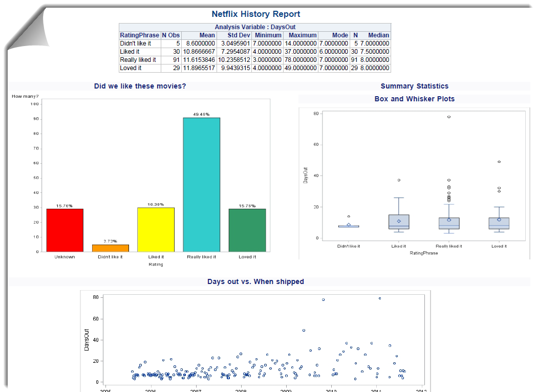Click the 2.72% bar label
Image resolution: width=536 pixels, height=392 pixels.
tap(111, 241)
